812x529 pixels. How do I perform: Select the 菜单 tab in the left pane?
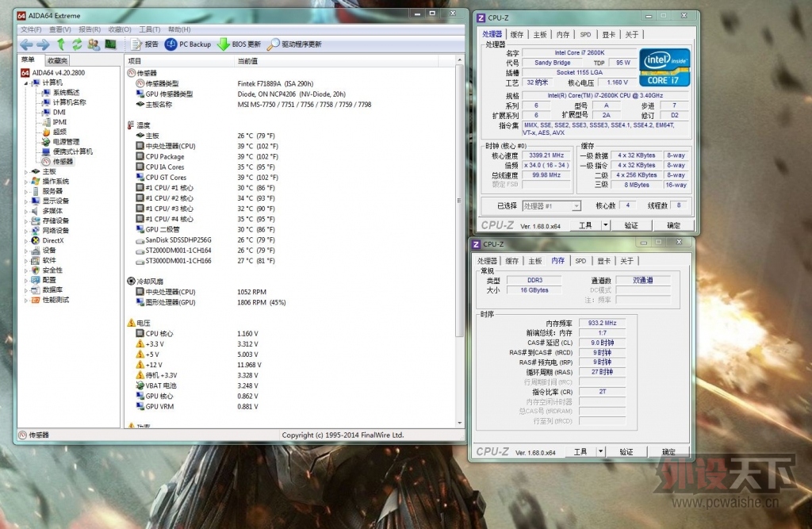click(x=29, y=60)
